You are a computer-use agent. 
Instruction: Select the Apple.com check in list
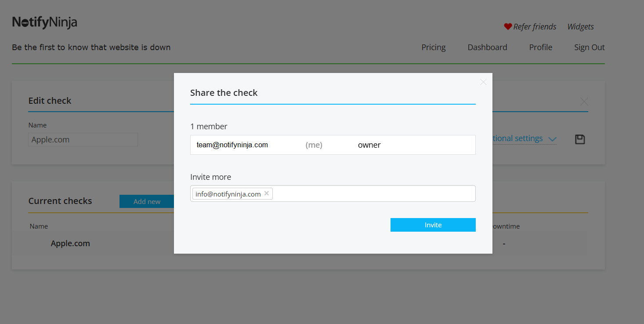[70, 244]
